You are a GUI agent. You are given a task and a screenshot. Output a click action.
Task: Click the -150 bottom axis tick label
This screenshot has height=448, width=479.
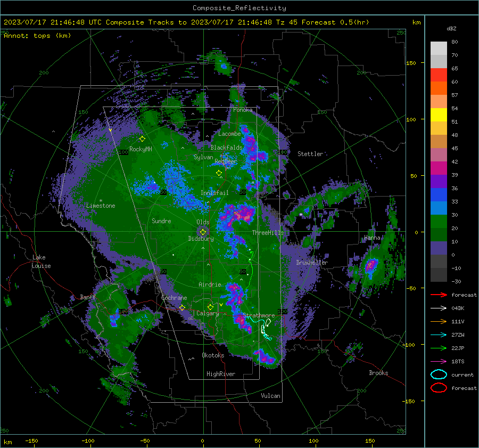tap(31, 441)
